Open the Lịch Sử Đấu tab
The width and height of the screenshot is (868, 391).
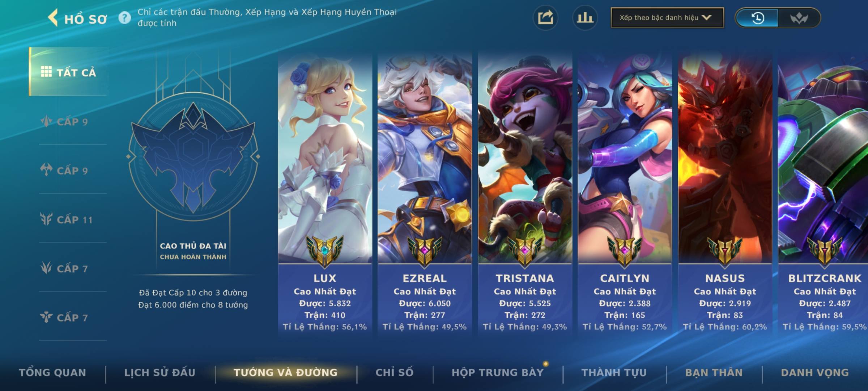tap(160, 373)
